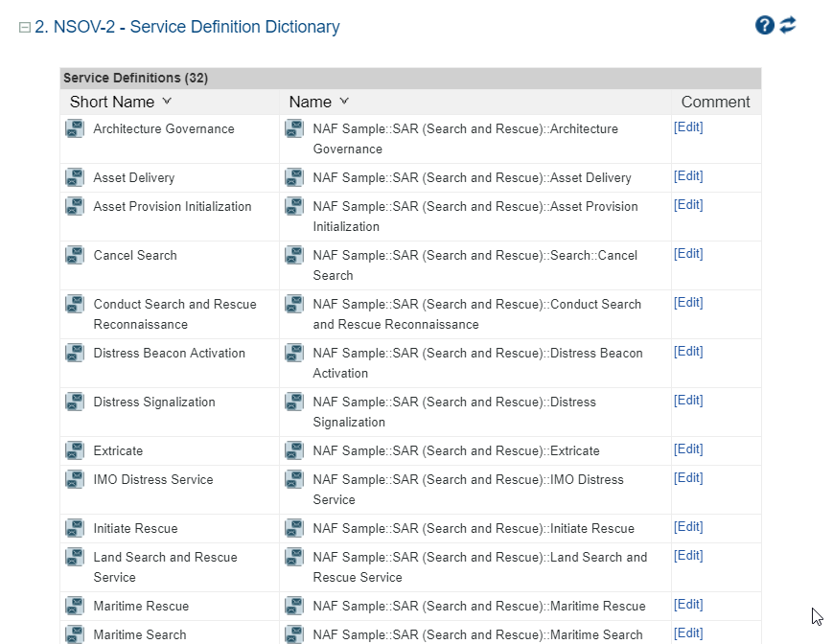Click the refresh arrows icon in header
Image resolution: width=833 pixels, height=644 pixels.
coord(788,25)
